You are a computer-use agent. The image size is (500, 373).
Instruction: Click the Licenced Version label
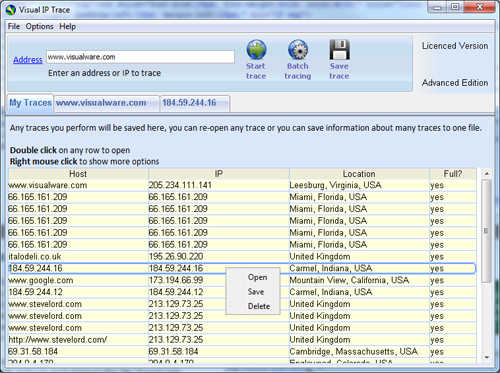(x=455, y=46)
